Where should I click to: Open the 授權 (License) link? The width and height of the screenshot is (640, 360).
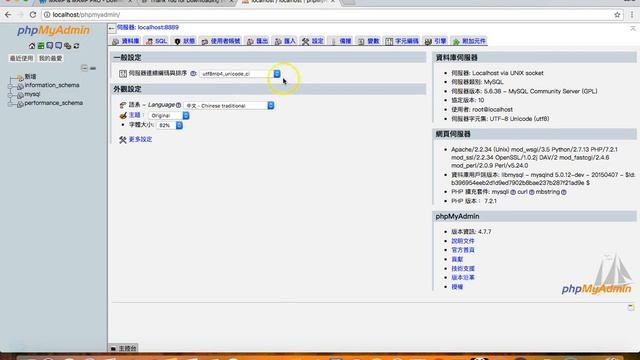click(x=457, y=287)
